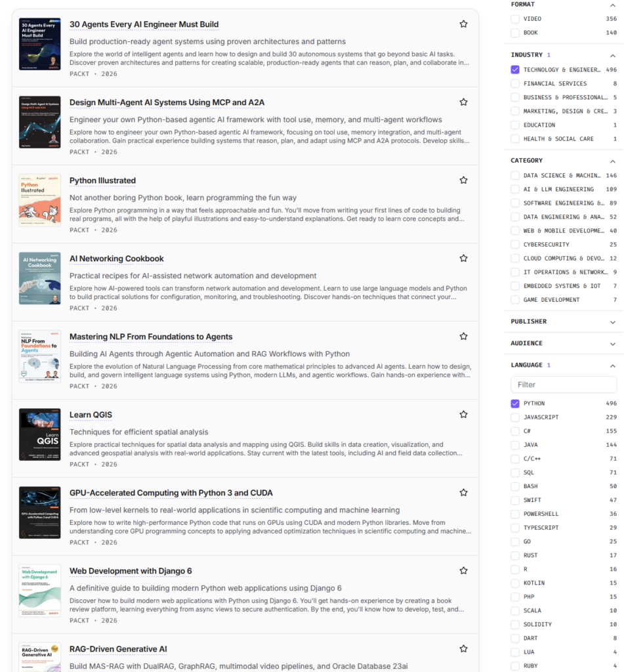Open the Python Illustrated title link
This screenshot has width=624, height=672.
[x=102, y=180]
